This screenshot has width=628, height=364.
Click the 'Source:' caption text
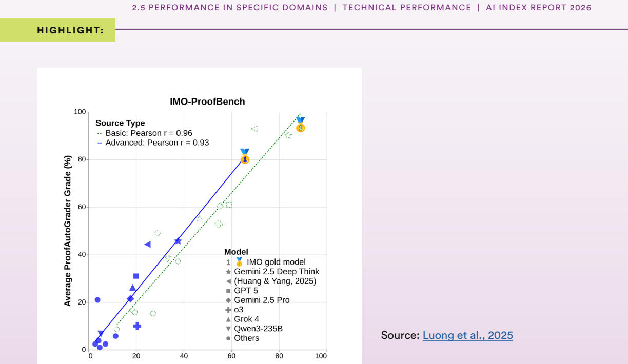point(400,335)
